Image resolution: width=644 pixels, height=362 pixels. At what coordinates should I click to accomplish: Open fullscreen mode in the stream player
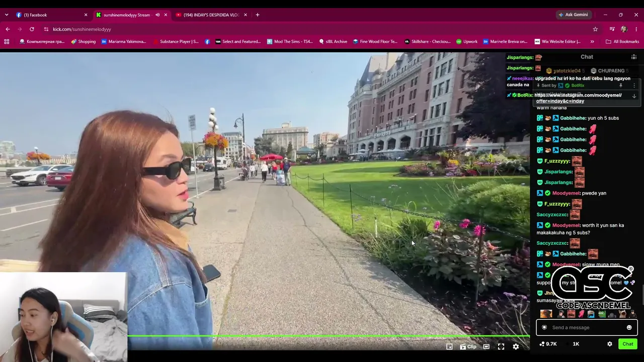[x=501, y=346]
